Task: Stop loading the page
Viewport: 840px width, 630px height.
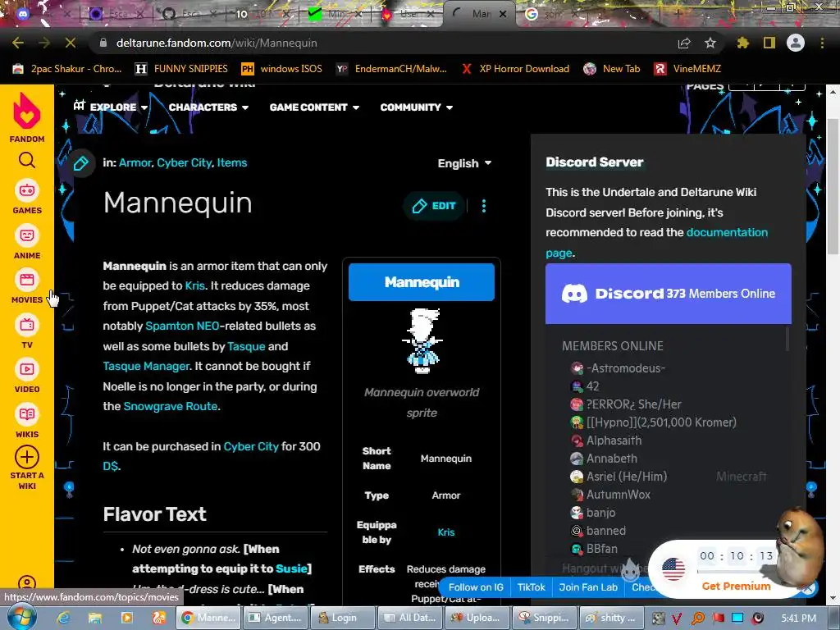Action: 71,43
